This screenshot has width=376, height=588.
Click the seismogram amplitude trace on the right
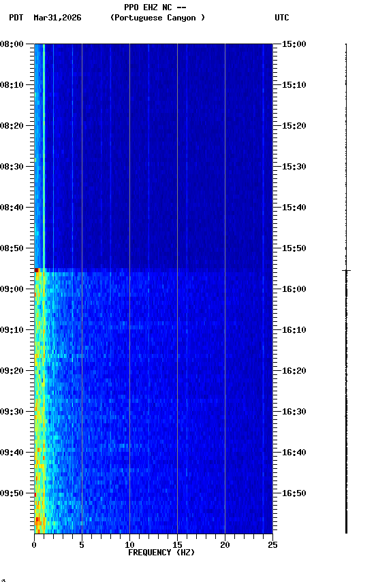[x=346, y=289]
